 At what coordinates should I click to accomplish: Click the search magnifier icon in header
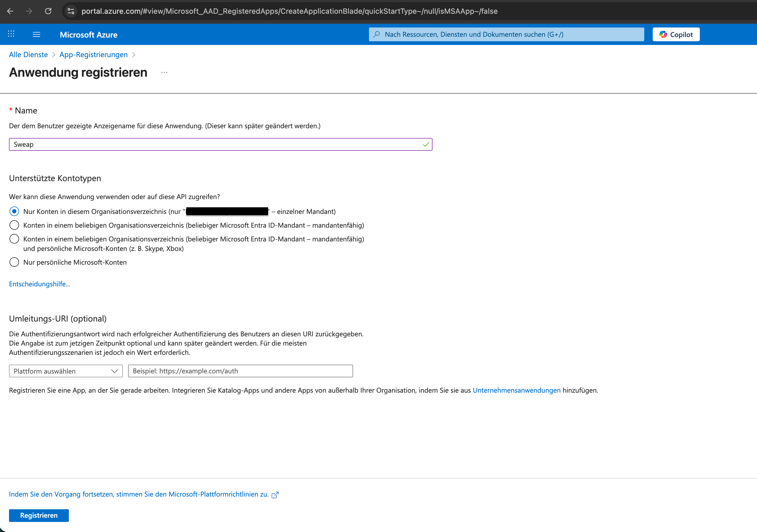click(x=377, y=34)
